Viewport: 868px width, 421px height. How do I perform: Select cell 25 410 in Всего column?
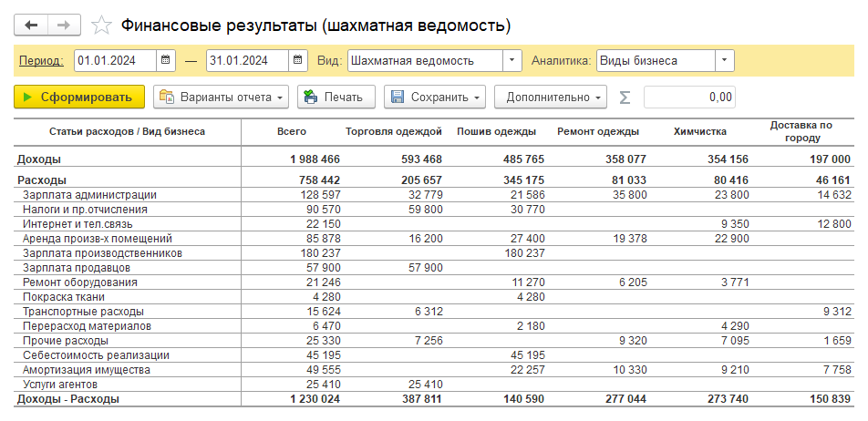323,385
